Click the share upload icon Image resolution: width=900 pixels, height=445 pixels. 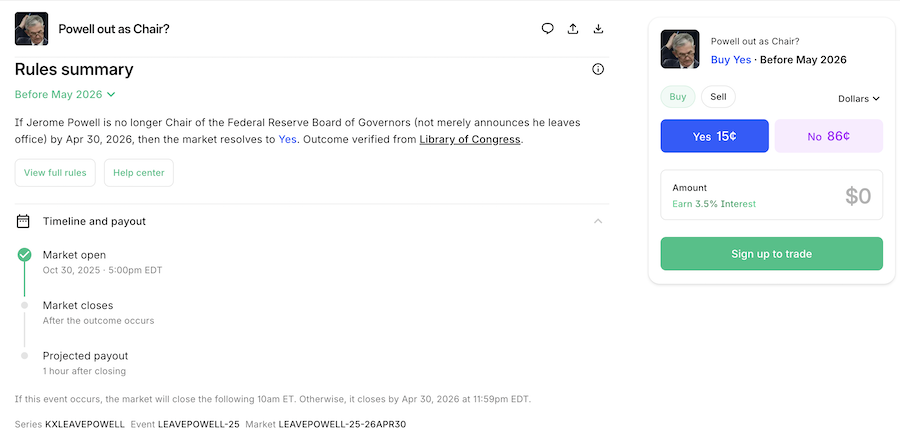point(573,28)
